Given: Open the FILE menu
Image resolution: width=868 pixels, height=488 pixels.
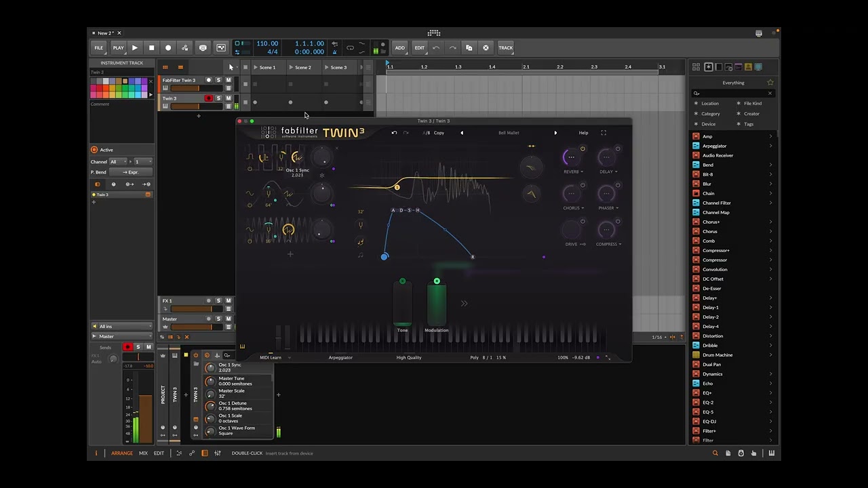Looking at the screenshot, I should click(98, 47).
